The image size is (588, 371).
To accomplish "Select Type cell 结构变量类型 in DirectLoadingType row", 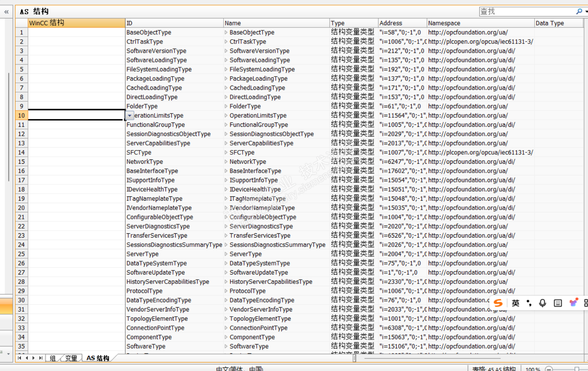I will point(354,97).
